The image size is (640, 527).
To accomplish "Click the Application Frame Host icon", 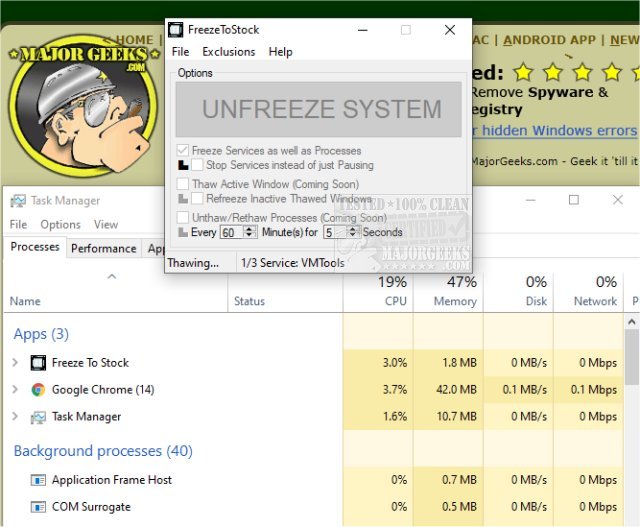I will (x=38, y=480).
